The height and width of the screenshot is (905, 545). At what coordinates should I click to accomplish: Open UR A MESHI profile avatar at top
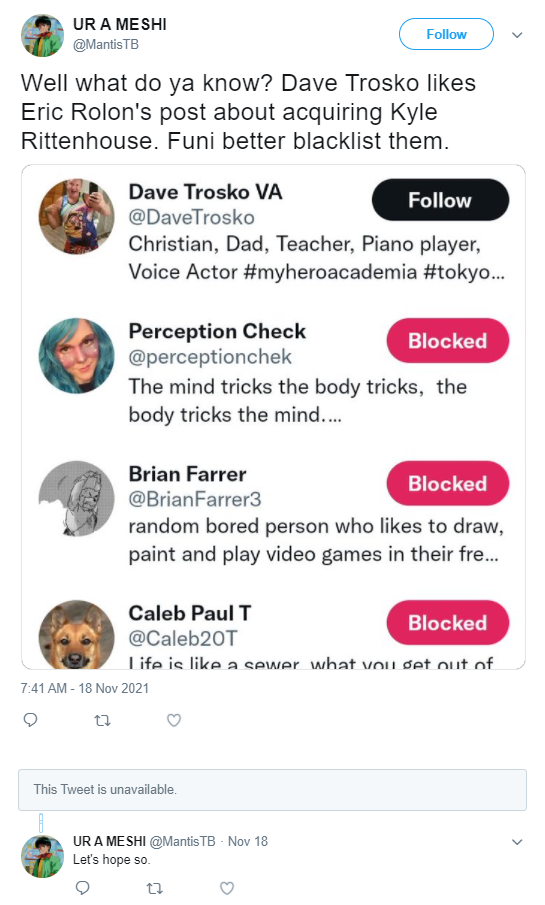tap(42, 35)
